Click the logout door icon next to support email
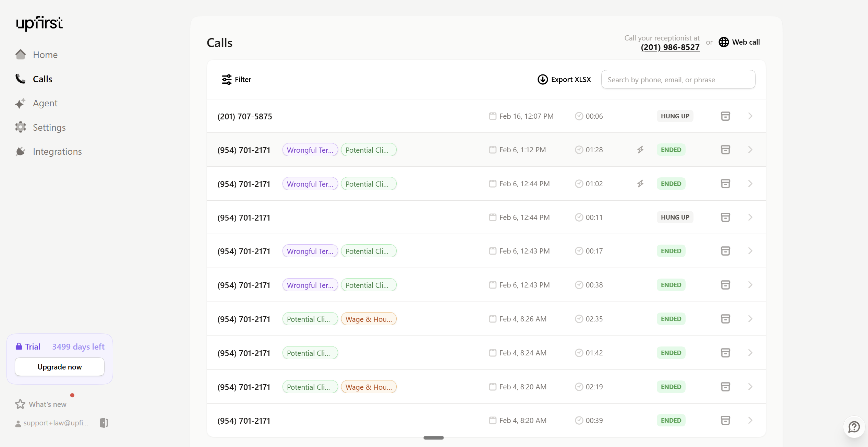 (104, 423)
